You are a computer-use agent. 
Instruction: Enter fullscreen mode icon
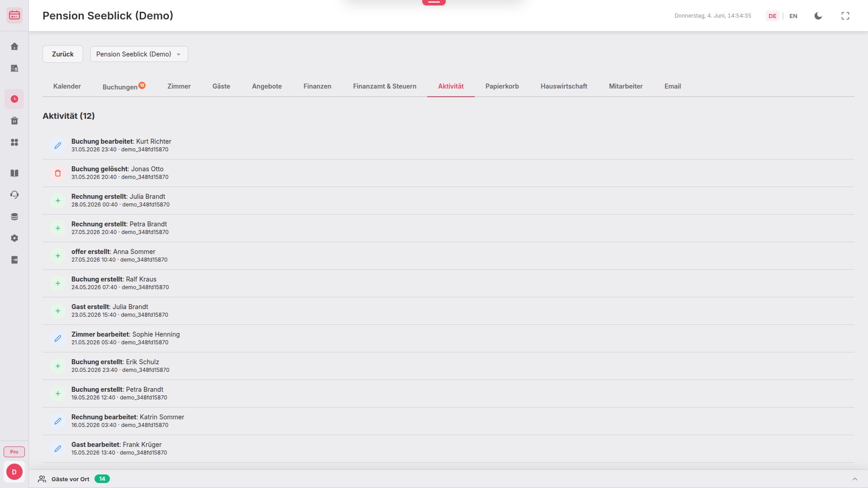(x=845, y=16)
